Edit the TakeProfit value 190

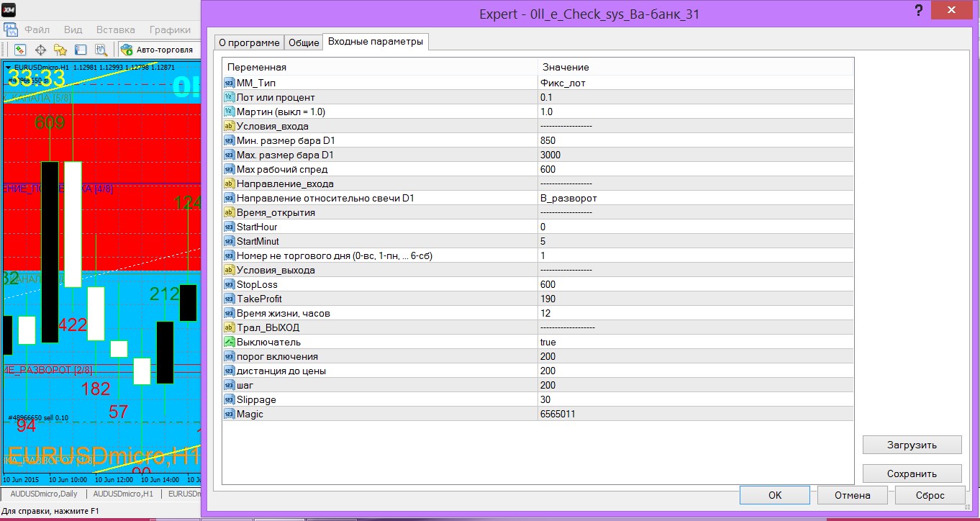click(696, 299)
